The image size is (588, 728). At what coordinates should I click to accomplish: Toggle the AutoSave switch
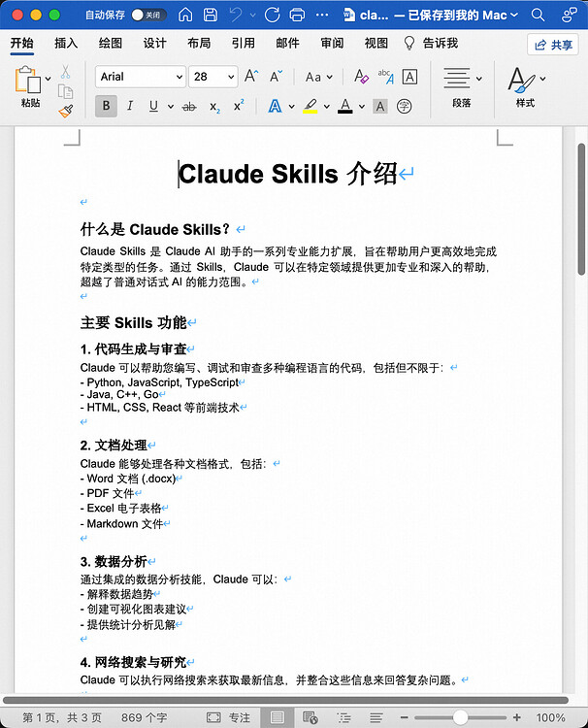147,15
